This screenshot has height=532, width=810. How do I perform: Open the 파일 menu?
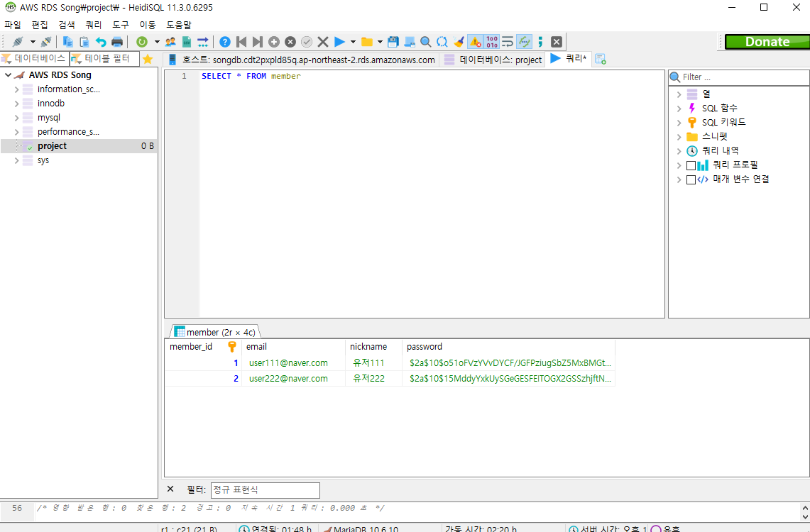click(x=13, y=25)
